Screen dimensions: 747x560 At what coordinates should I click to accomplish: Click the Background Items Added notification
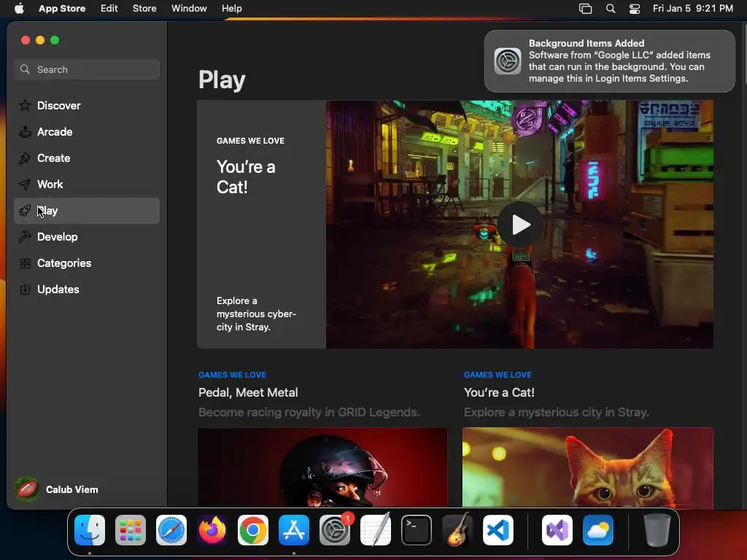tap(609, 61)
